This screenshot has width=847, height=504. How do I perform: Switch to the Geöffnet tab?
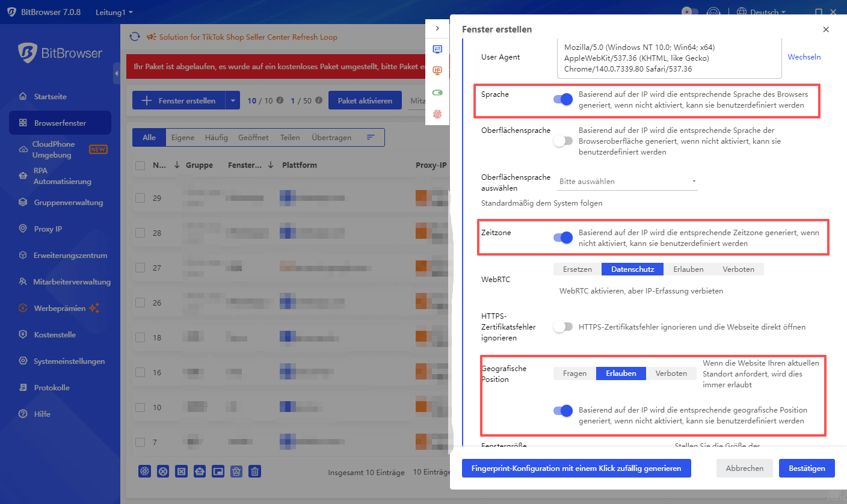(x=253, y=137)
